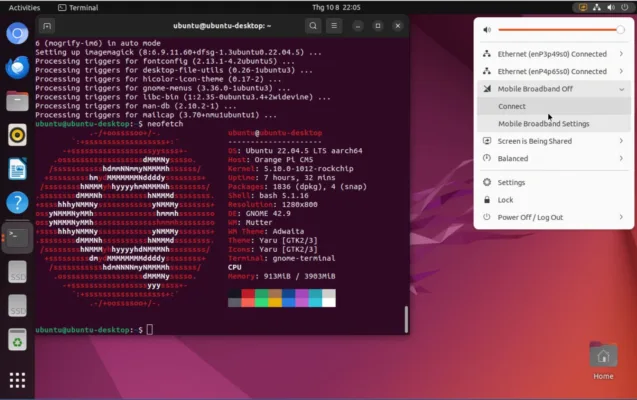Launch Thunderbird mail from the dock

coord(17,67)
